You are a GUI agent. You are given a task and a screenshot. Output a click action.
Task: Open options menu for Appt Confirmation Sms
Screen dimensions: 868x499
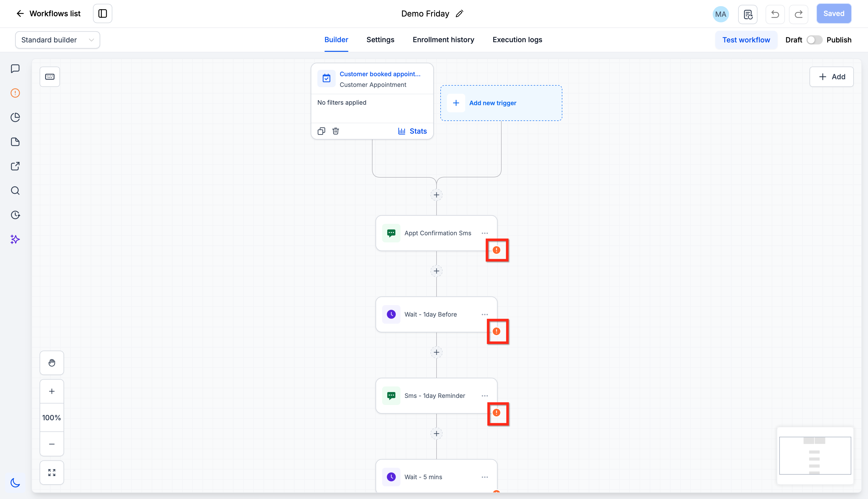485,233
